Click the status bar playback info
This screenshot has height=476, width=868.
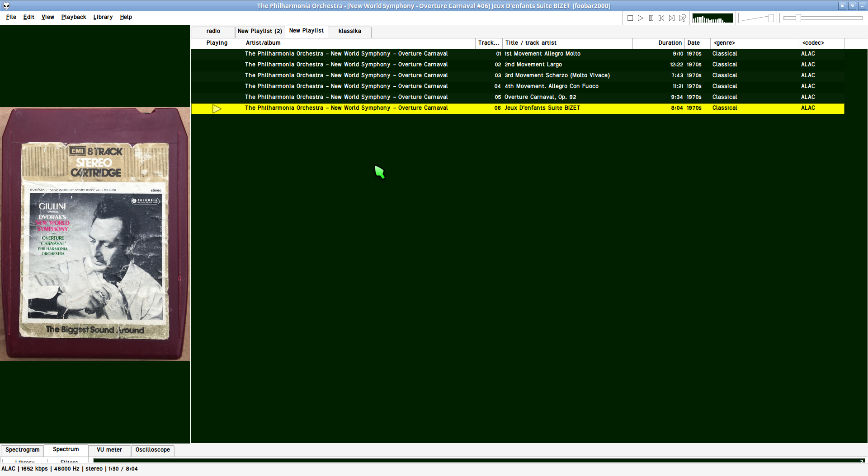tap(70, 469)
